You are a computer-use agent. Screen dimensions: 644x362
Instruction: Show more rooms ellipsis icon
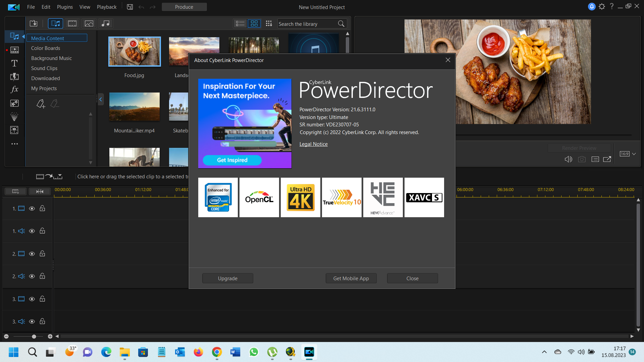click(14, 144)
